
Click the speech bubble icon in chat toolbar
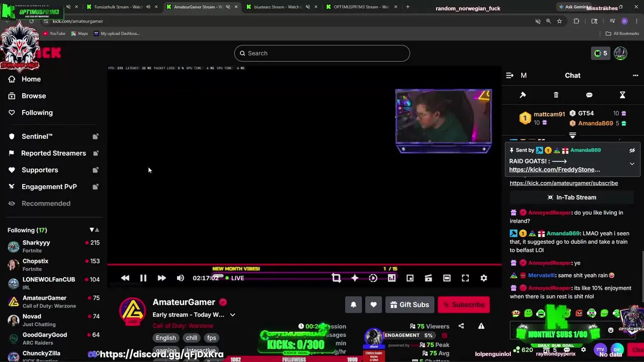589,95
